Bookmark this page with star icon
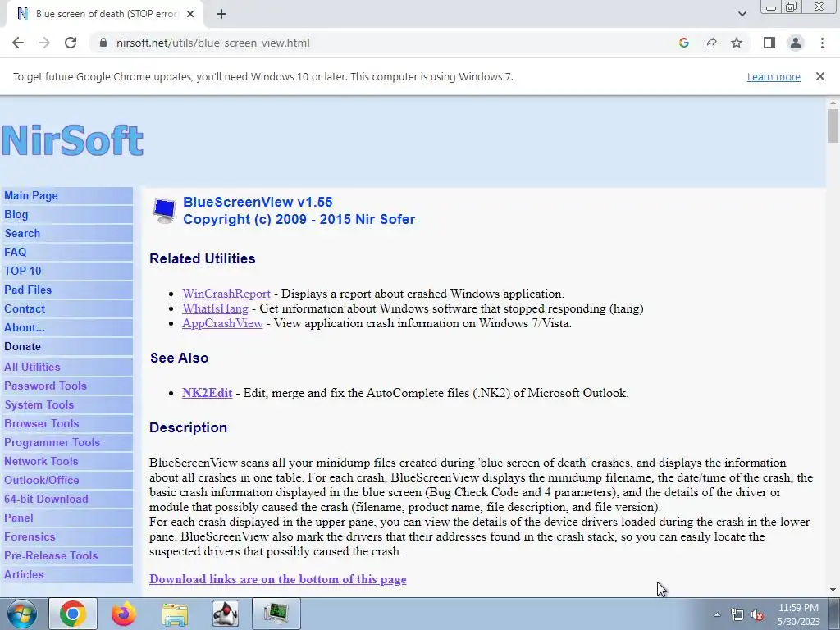This screenshot has width=840, height=630. pyautogui.click(x=737, y=43)
